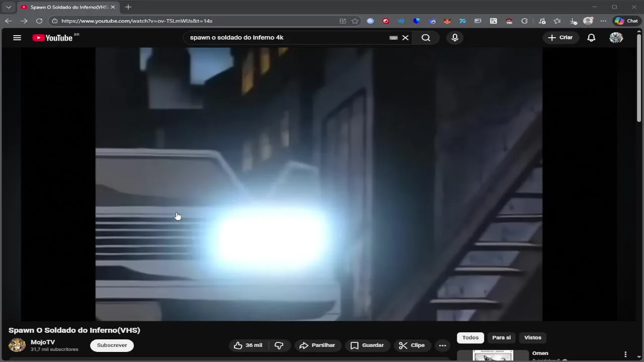Open the YouTube account avatar menu

pos(616,38)
